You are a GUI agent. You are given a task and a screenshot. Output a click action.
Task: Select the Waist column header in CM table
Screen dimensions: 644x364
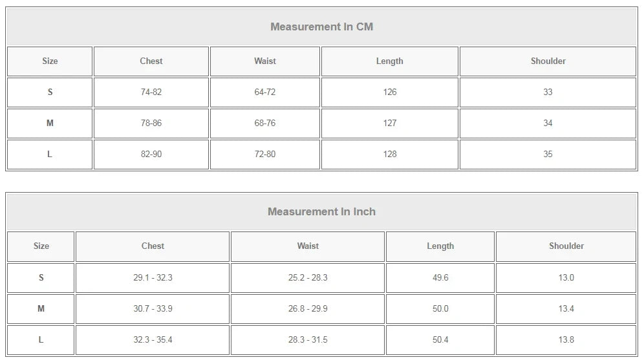pyautogui.click(x=265, y=61)
